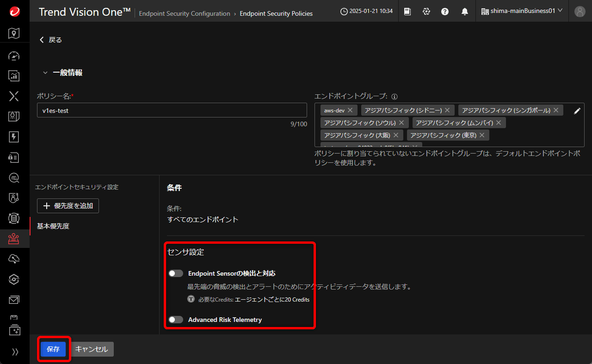Image resolution: width=592 pixels, height=364 pixels.
Task: Click the キャンセル button
Action: pos(92,349)
